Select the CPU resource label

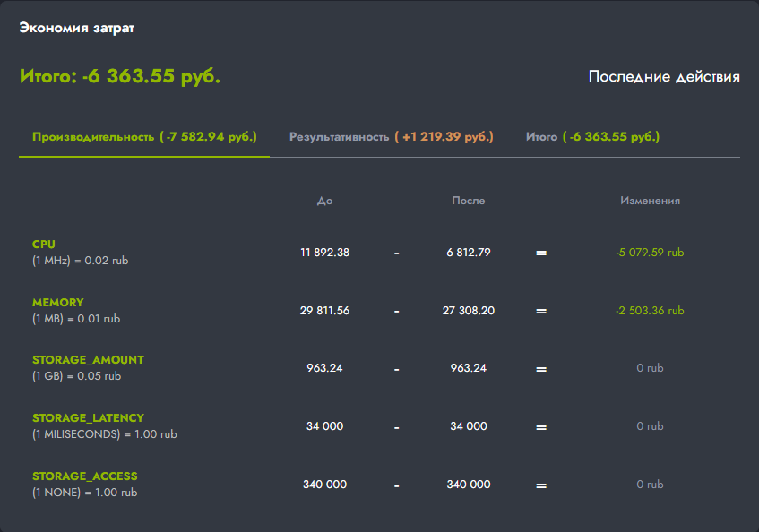point(44,245)
